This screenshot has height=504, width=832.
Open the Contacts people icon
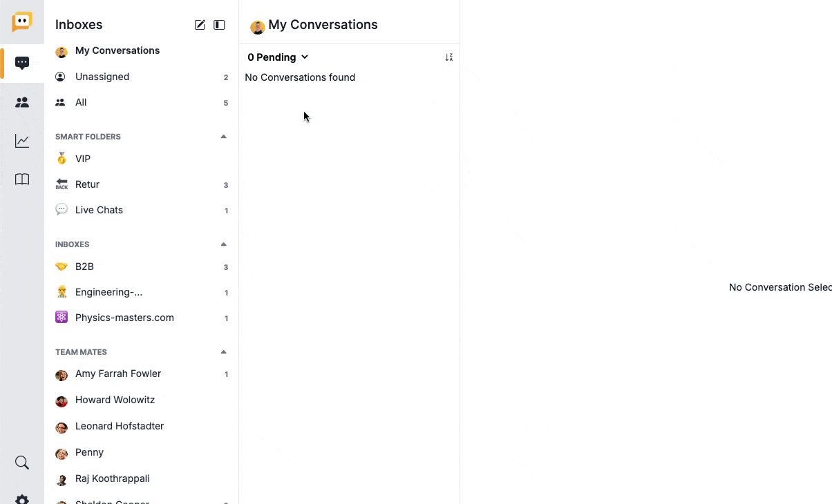click(22, 102)
